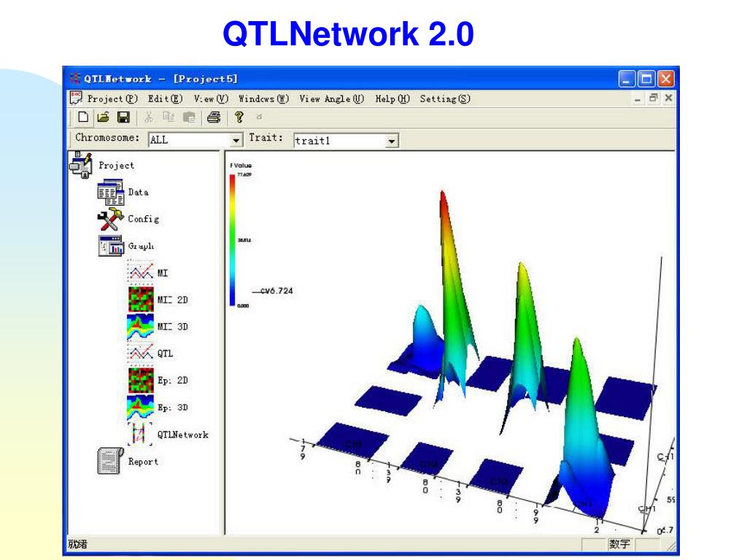
Task: Open the Edit(E) menu
Action: 166,98
